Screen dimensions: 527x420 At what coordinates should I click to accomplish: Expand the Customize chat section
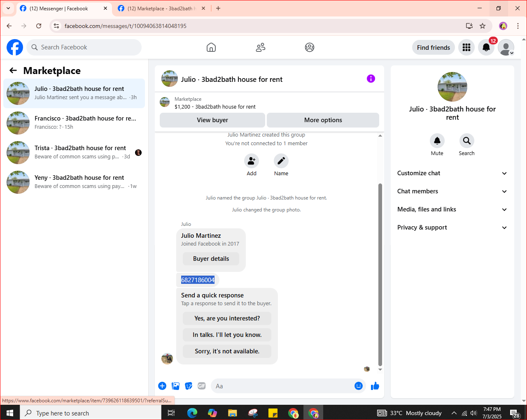(452, 173)
